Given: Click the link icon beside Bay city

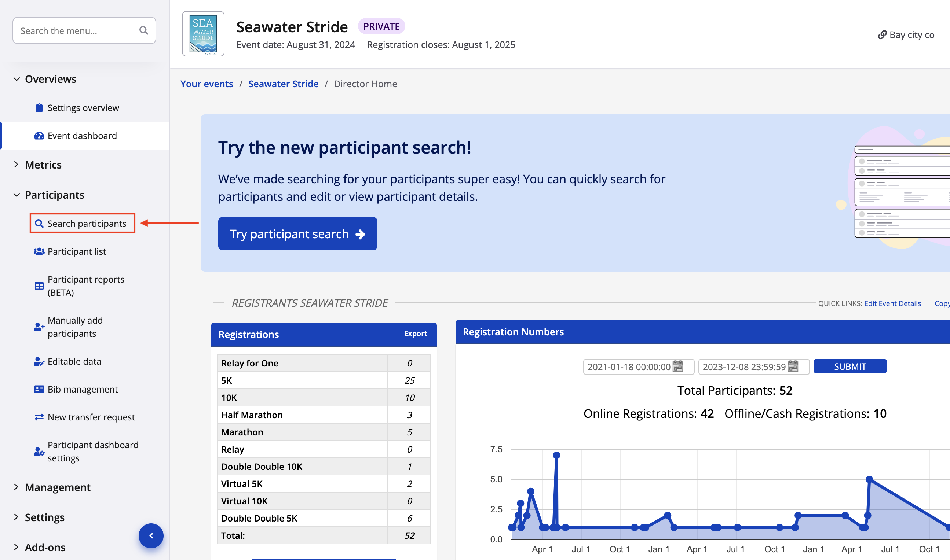Looking at the screenshot, I should pos(882,35).
